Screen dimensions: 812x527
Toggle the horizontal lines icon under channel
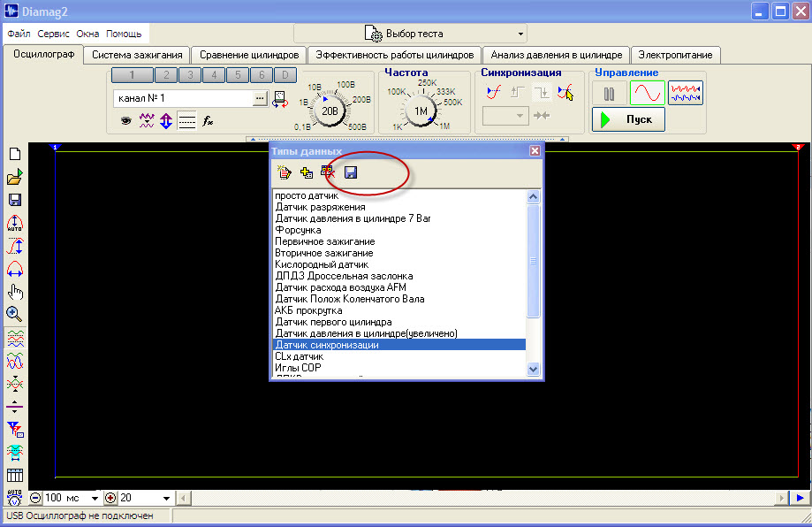click(186, 121)
